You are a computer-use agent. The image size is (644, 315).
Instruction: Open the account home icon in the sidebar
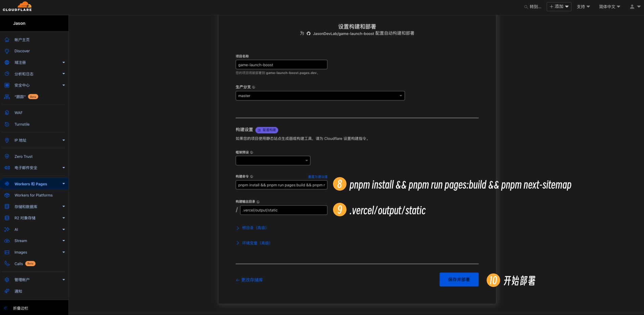coord(7,40)
